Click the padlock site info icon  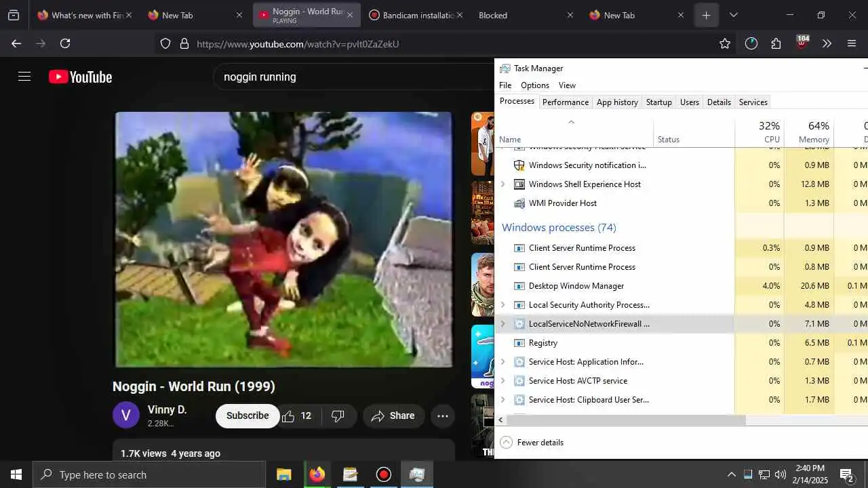tap(184, 43)
